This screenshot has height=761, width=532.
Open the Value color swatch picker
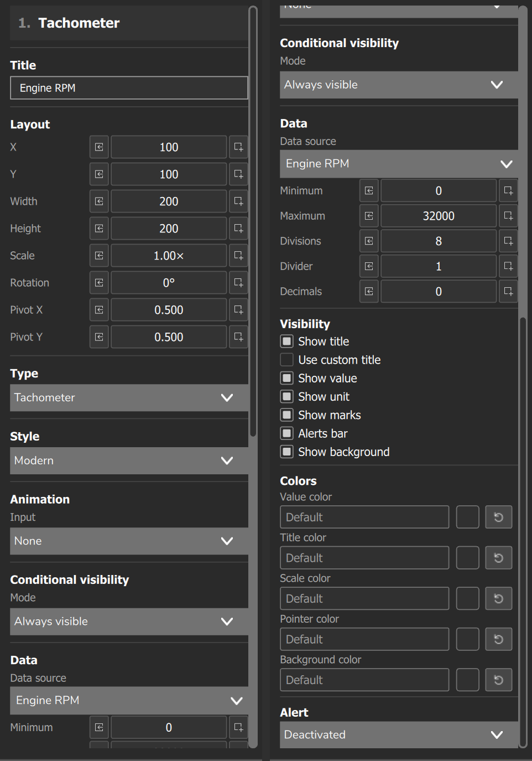(x=467, y=517)
